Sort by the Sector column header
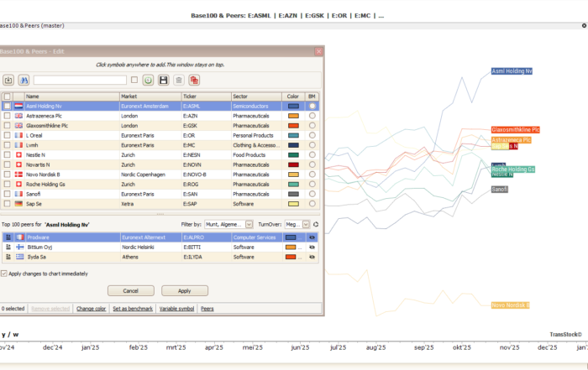 tap(256, 96)
